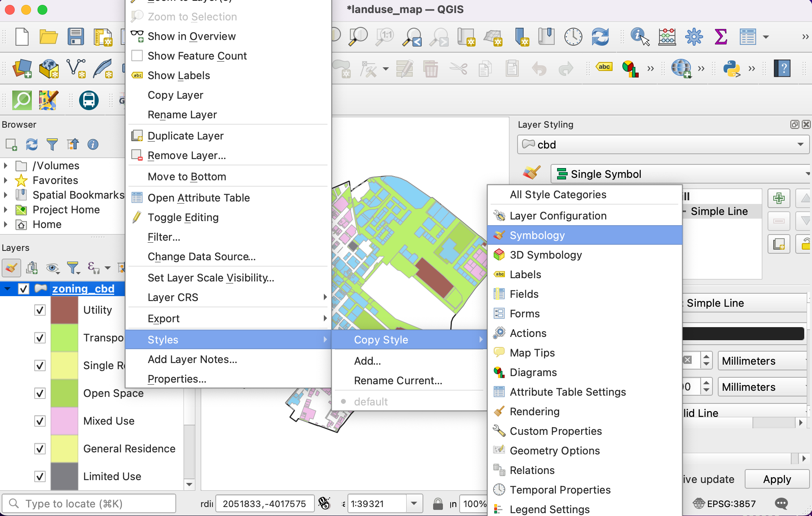Click the Identify Features tool icon
The height and width of the screenshot is (516, 812).
[x=639, y=37]
